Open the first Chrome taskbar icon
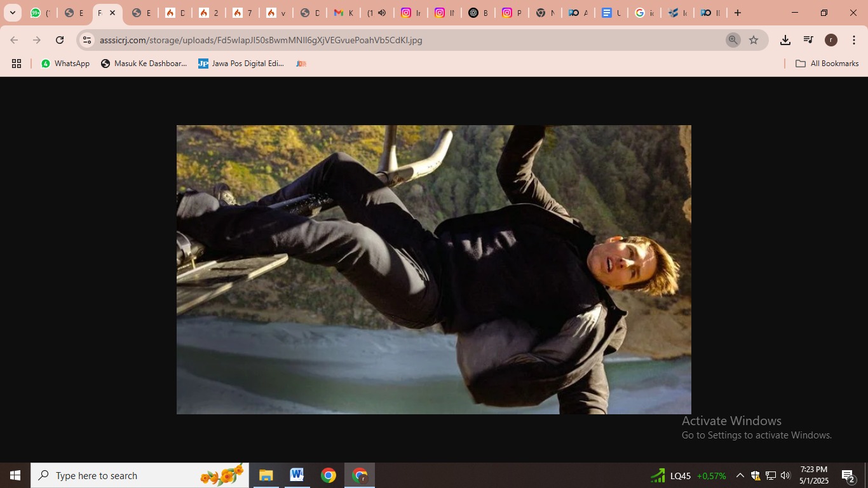Viewport: 868px width, 488px height. point(328,475)
